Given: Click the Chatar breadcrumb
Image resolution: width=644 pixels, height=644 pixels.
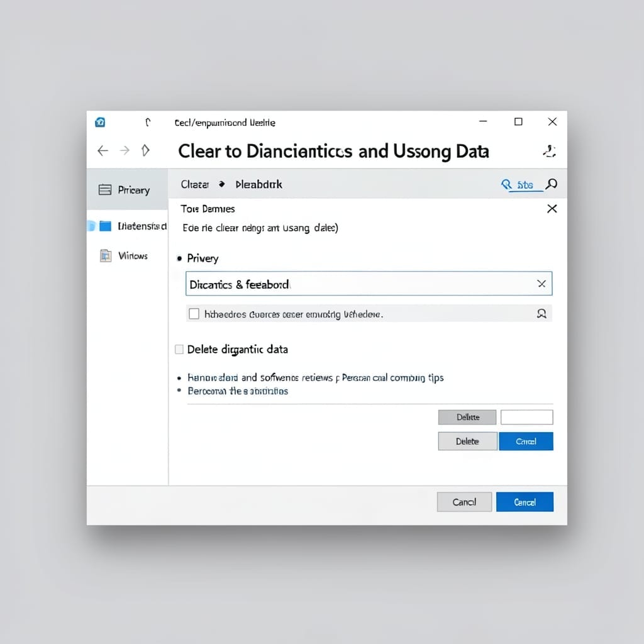Looking at the screenshot, I should (x=195, y=184).
